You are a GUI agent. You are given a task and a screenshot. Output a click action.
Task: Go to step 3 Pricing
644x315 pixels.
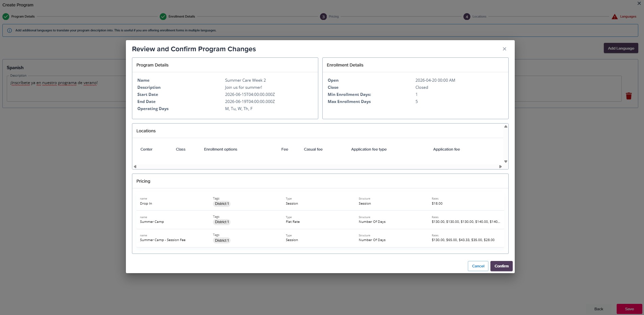tap(323, 17)
